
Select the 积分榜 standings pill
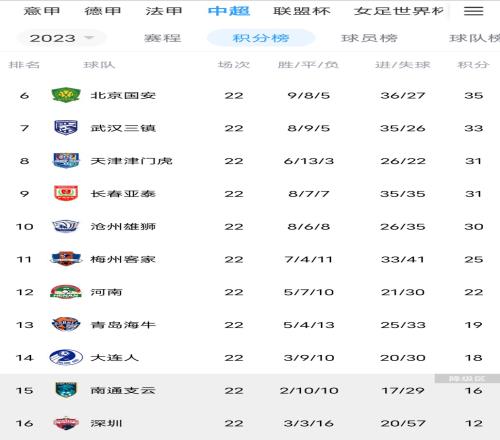[x=261, y=38]
